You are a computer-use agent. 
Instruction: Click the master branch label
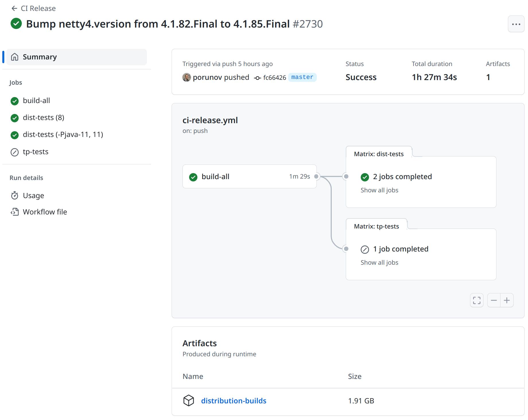(302, 77)
